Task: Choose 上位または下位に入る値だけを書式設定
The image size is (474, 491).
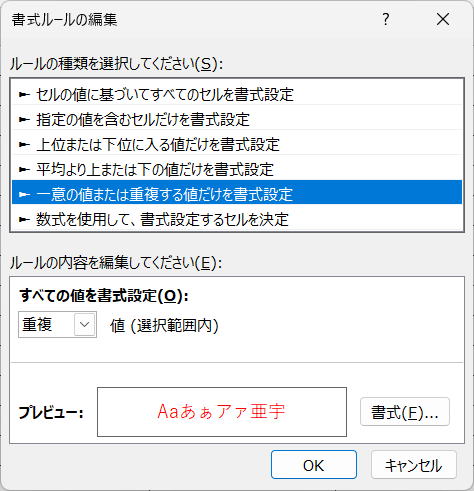Action: tap(237, 144)
